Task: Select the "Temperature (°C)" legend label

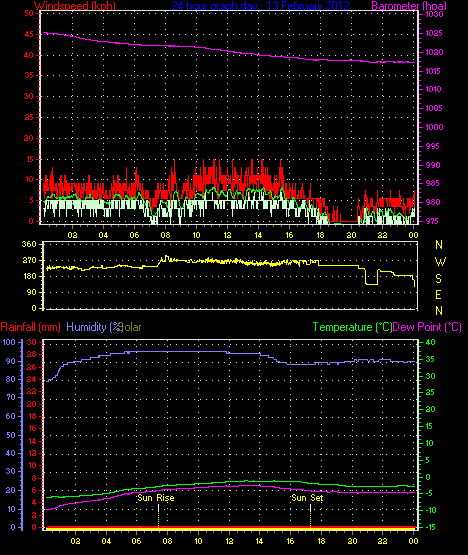Action: point(352,327)
